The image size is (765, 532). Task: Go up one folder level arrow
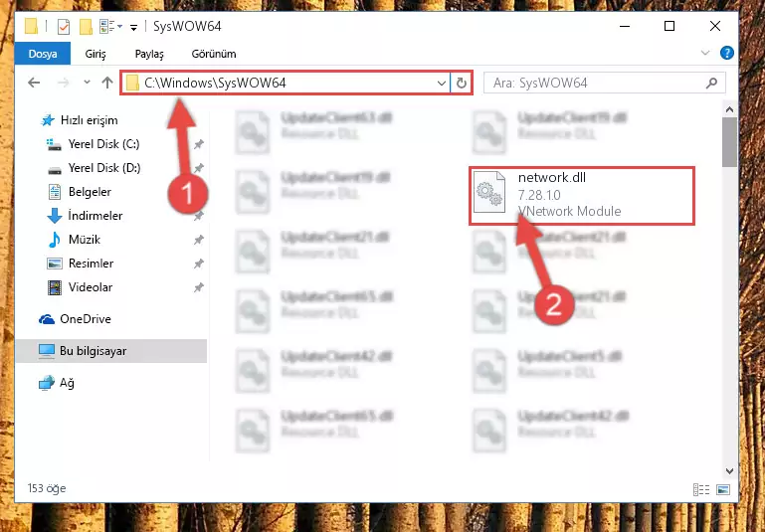(x=107, y=83)
